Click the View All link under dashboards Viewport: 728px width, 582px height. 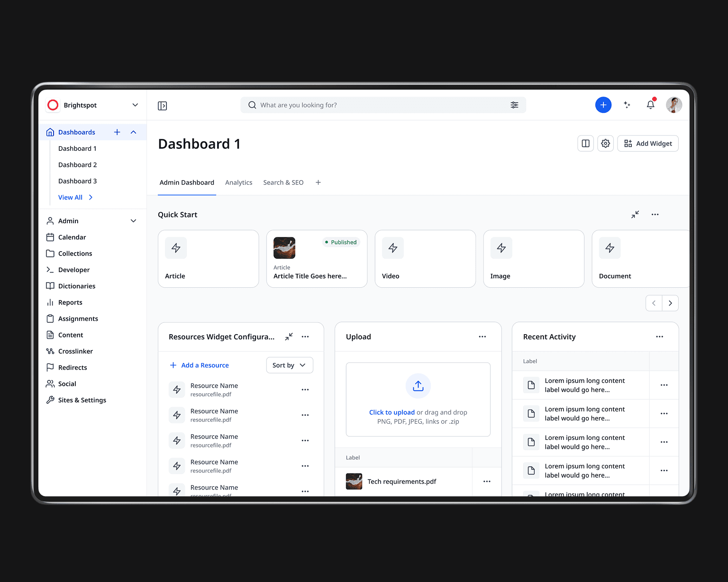[x=70, y=197]
